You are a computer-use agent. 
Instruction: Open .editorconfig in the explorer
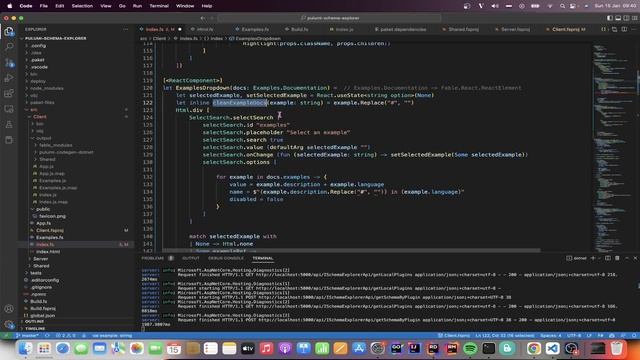click(45, 280)
